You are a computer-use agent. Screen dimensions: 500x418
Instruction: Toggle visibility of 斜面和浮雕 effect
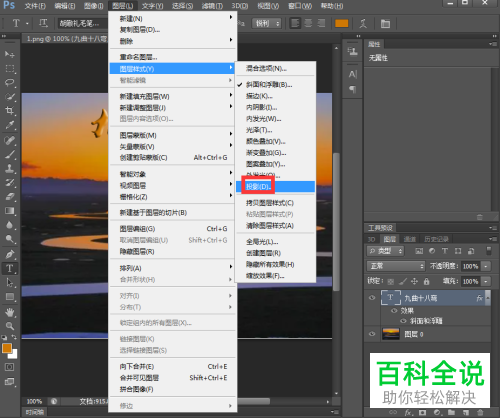(403, 321)
